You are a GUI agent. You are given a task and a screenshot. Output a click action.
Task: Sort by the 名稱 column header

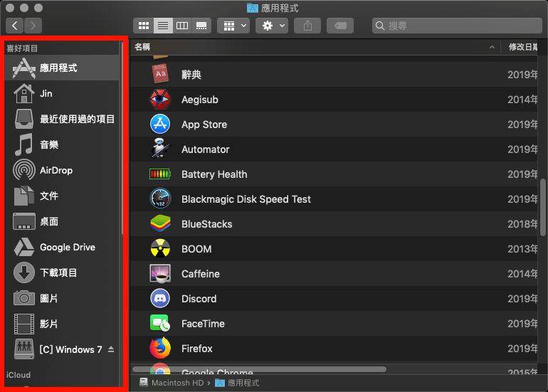[x=315, y=47]
